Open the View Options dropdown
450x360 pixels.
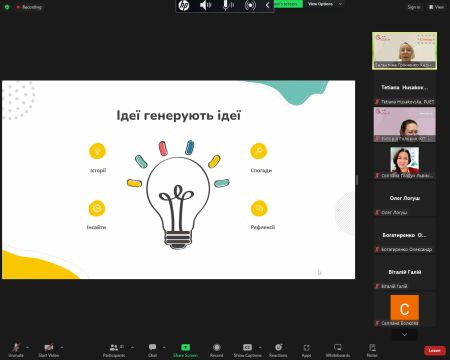(x=324, y=4)
